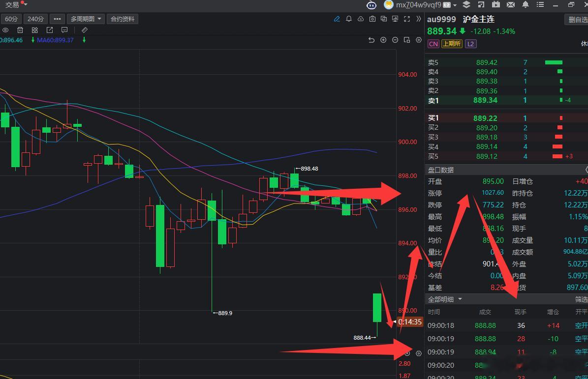Zoom in chart with plus circle

[383, 40]
